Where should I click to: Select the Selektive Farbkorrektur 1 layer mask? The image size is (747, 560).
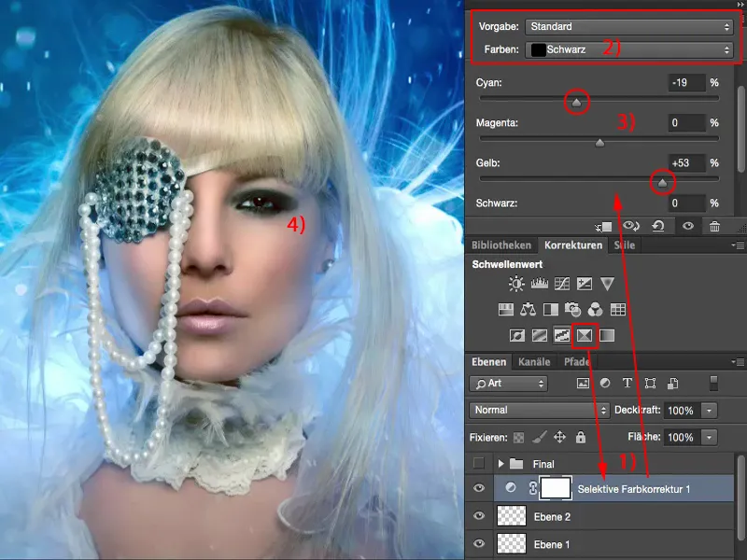point(555,488)
